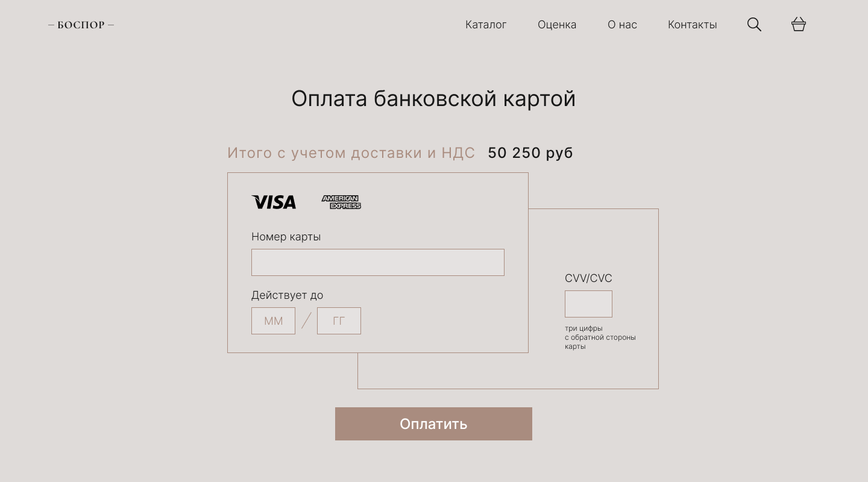868x482 pixels.
Task: Focus the ММ expiry month field
Action: [x=273, y=321]
